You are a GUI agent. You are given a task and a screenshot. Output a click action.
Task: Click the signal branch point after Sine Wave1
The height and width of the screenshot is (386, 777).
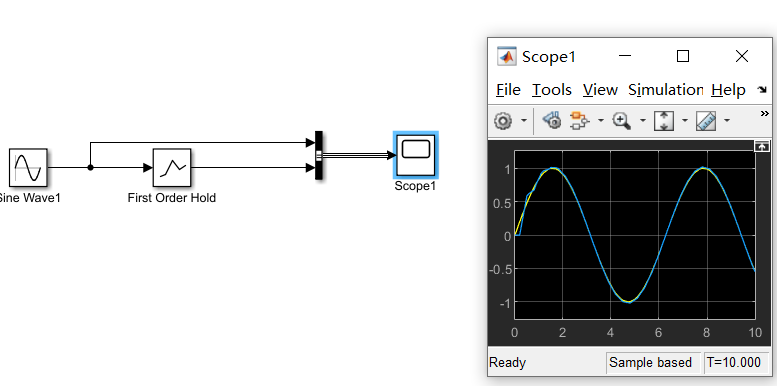pos(90,167)
